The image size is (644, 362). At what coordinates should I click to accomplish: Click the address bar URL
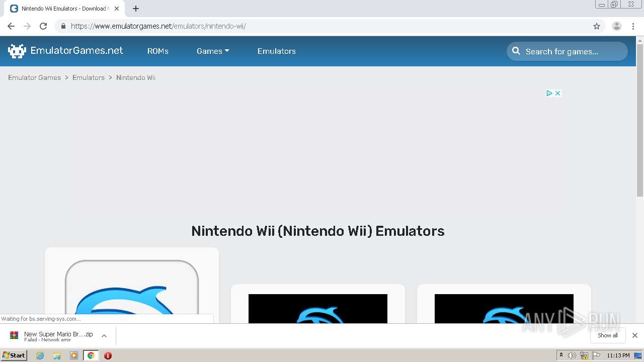[x=158, y=26]
